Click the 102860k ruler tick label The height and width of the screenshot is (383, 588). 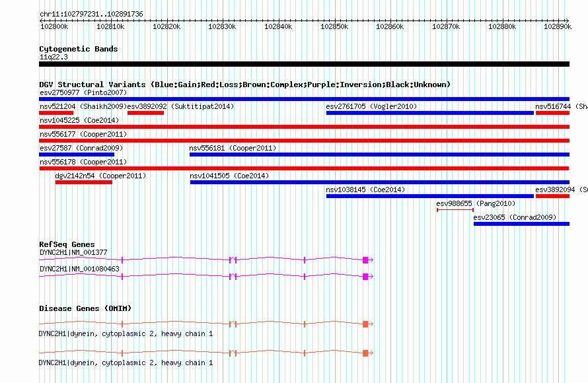[390, 26]
